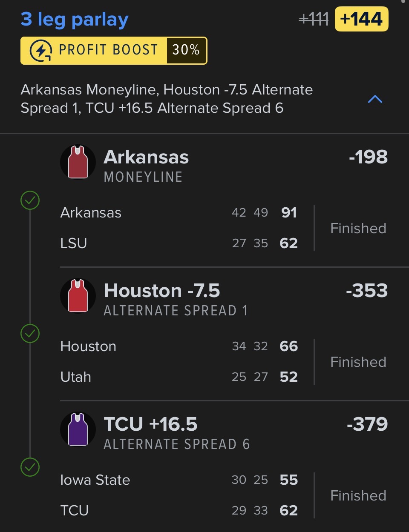Screen dimensions: 409x532
Task: Tap the 30% boost percentage label
Action: (186, 50)
